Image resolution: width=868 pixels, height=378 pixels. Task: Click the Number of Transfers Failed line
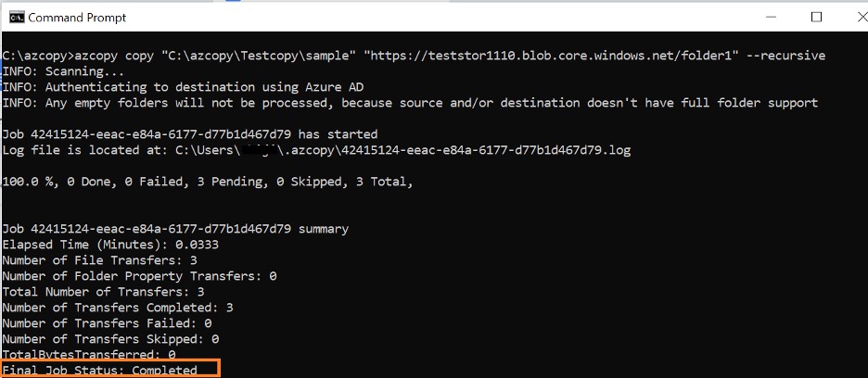pos(107,323)
